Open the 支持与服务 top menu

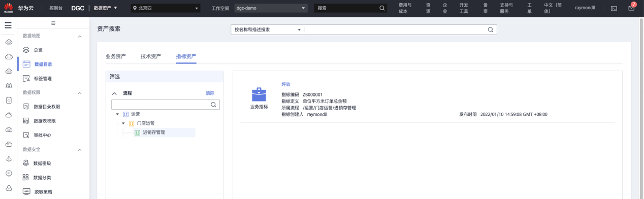(506, 8)
